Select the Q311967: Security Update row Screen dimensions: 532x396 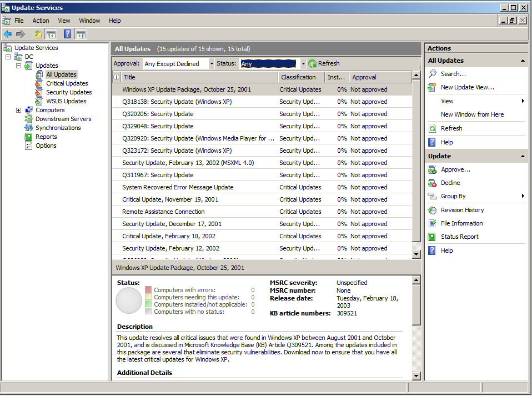coord(262,175)
